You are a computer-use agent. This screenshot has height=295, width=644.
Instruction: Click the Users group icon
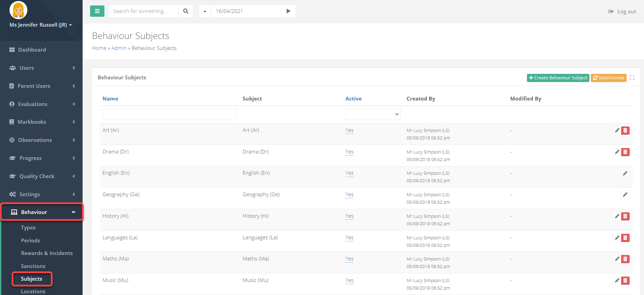point(13,68)
